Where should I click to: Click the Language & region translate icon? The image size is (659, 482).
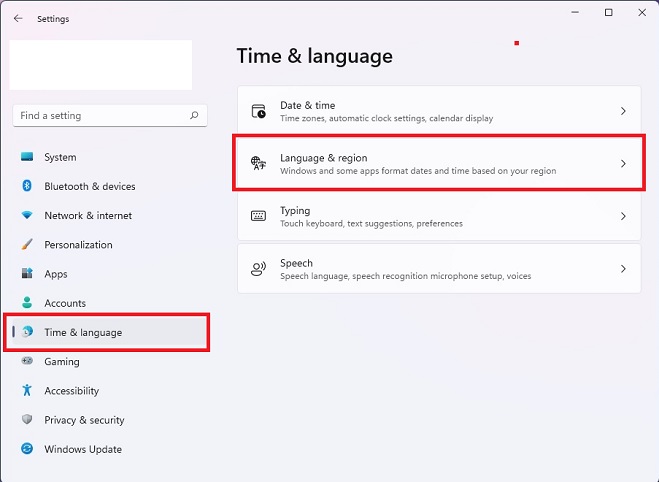pyautogui.click(x=258, y=163)
